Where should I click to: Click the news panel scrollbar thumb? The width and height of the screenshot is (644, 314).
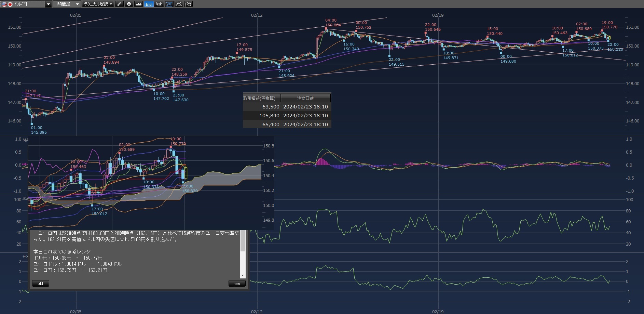tap(243, 241)
